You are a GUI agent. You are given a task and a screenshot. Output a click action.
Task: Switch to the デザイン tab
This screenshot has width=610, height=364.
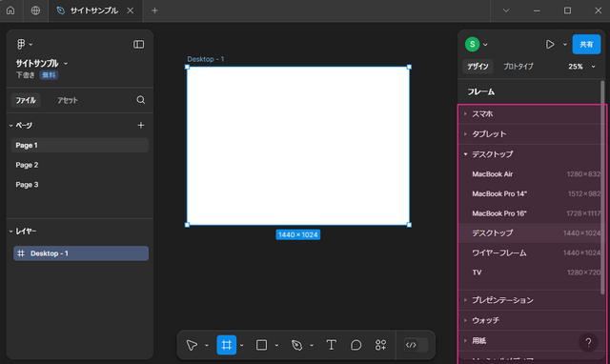coord(478,67)
